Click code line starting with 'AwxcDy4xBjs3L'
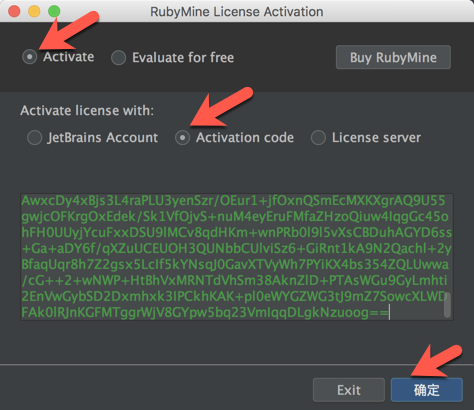Screen dimensions: 474x410 click(233, 201)
